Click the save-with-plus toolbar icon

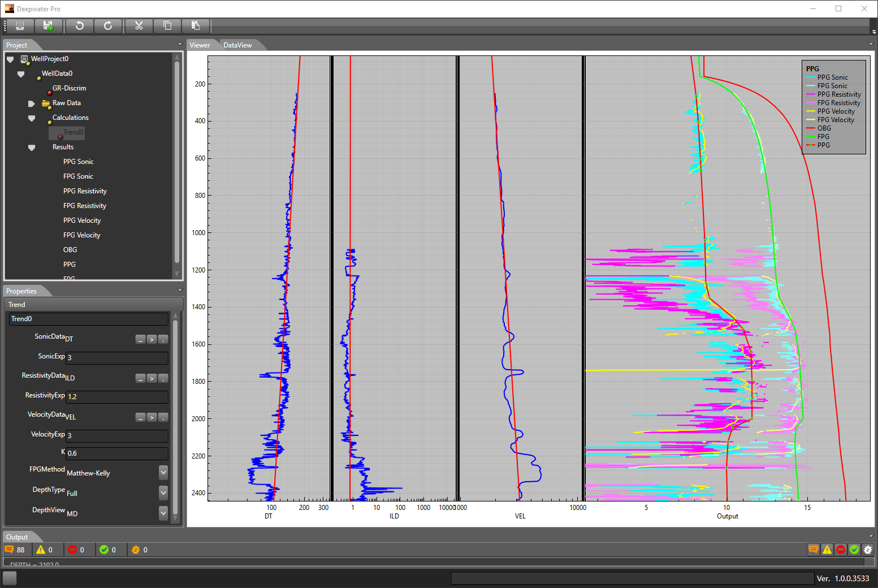click(x=49, y=25)
